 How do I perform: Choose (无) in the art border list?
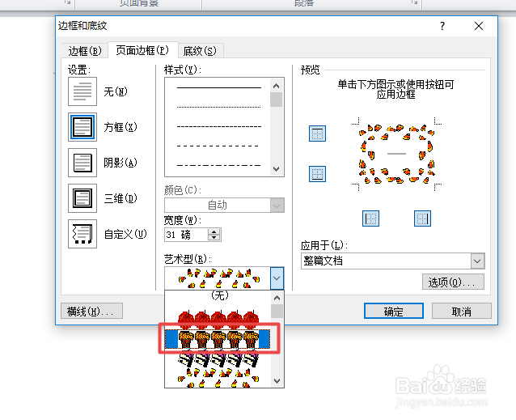tap(218, 295)
